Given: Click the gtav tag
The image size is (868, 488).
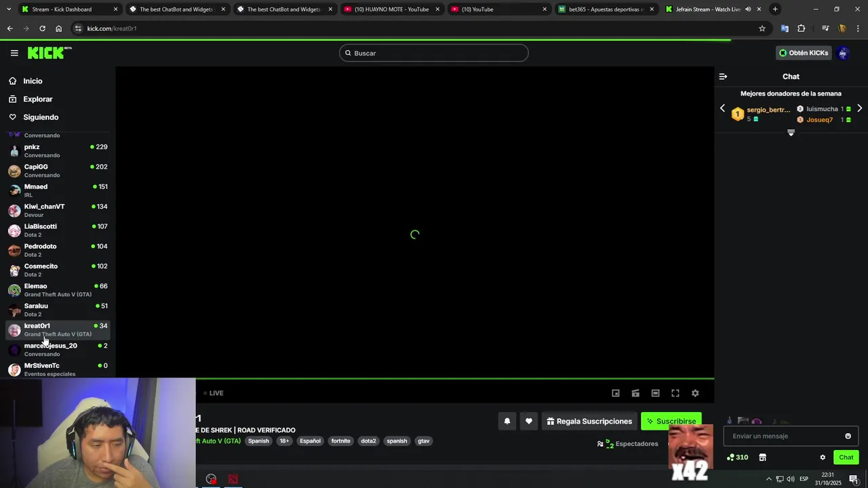Looking at the screenshot, I should (424, 441).
